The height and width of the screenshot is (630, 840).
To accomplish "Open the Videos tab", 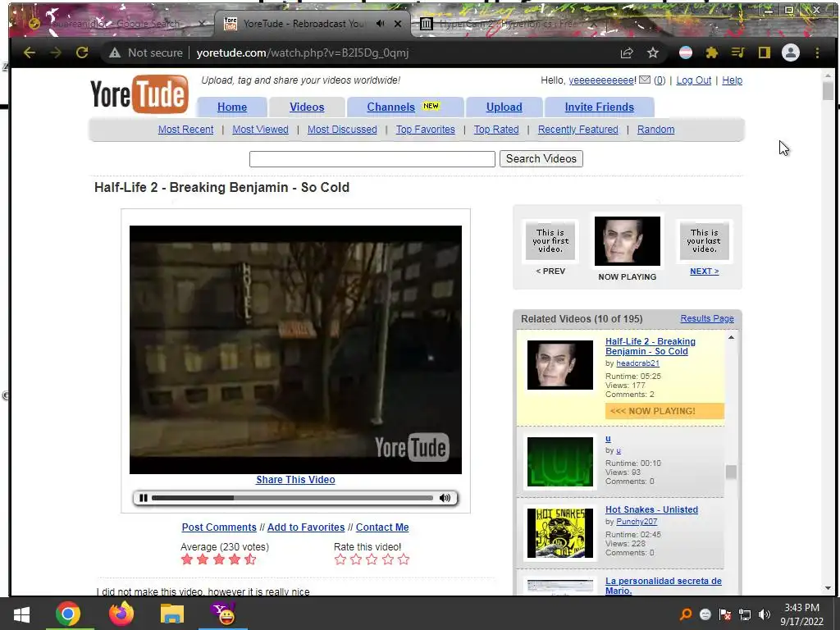I will click(307, 107).
